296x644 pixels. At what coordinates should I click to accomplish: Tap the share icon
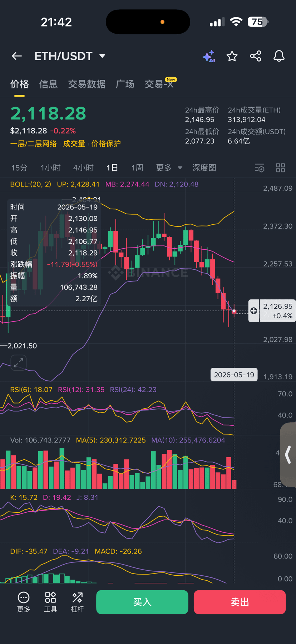pyautogui.click(x=256, y=56)
